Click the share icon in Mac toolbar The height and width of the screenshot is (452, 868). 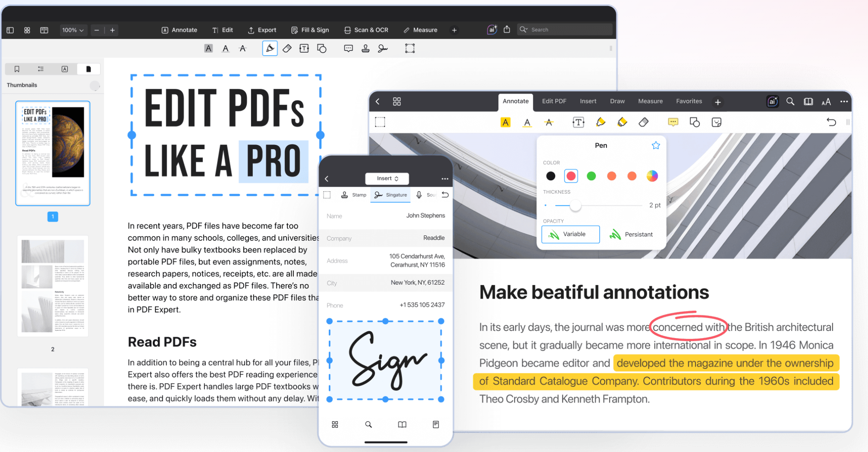(507, 29)
